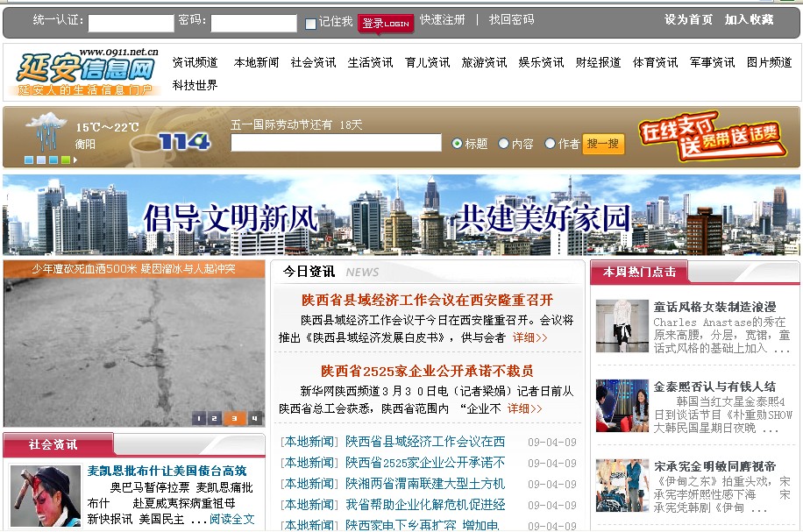Click 阅读全文 read full article link
The image size is (803, 532).
tap(231, 519)
